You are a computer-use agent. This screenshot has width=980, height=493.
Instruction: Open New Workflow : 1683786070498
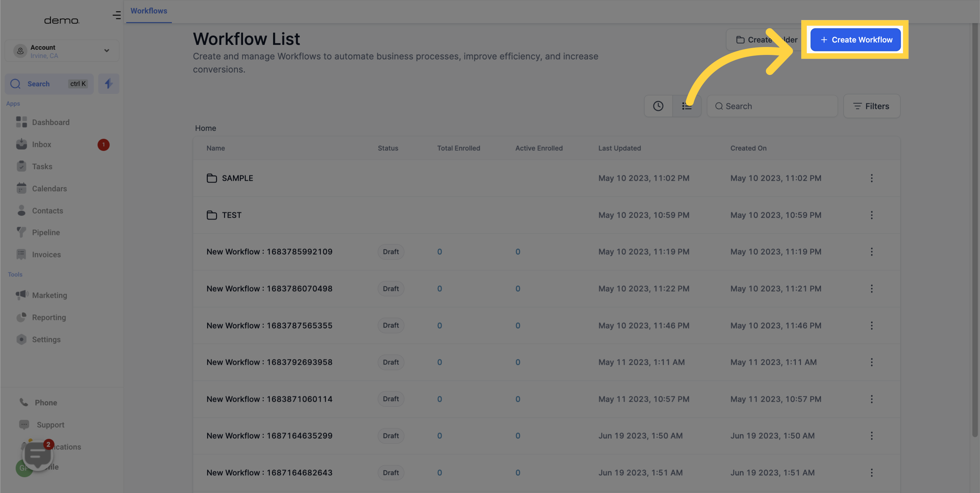click(269, 288)
